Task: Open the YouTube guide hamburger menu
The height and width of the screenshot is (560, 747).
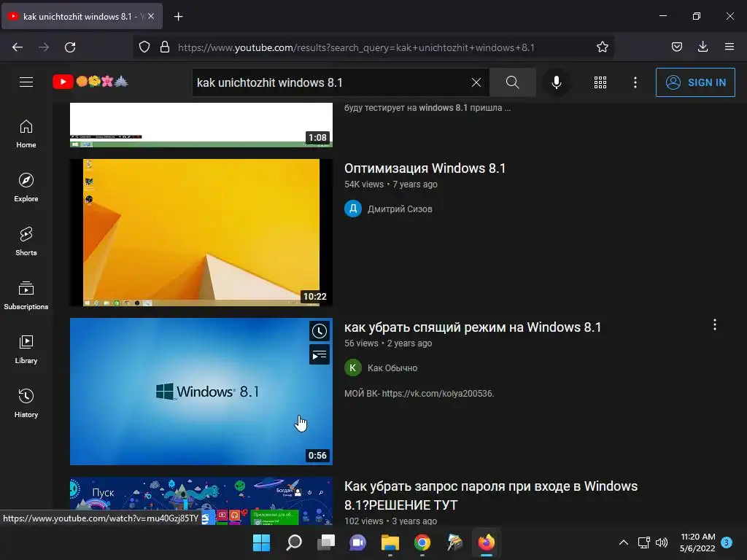Action: point(26,82)
